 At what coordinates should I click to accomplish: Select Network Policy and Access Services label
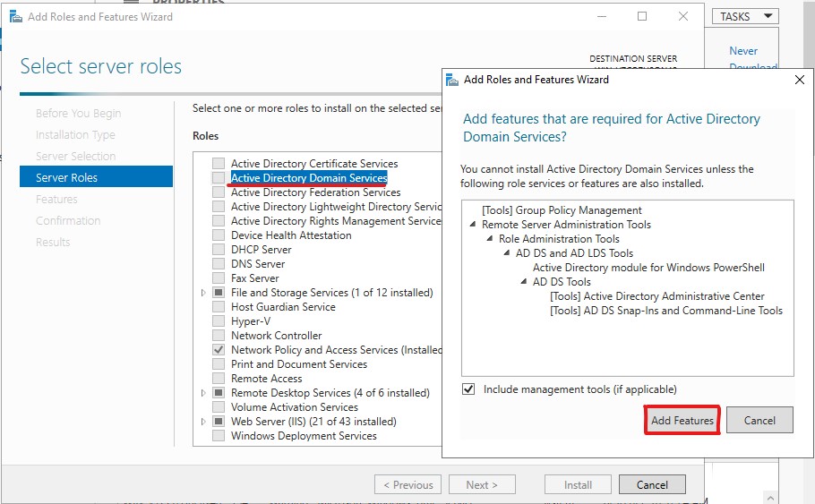coord(336,350)
